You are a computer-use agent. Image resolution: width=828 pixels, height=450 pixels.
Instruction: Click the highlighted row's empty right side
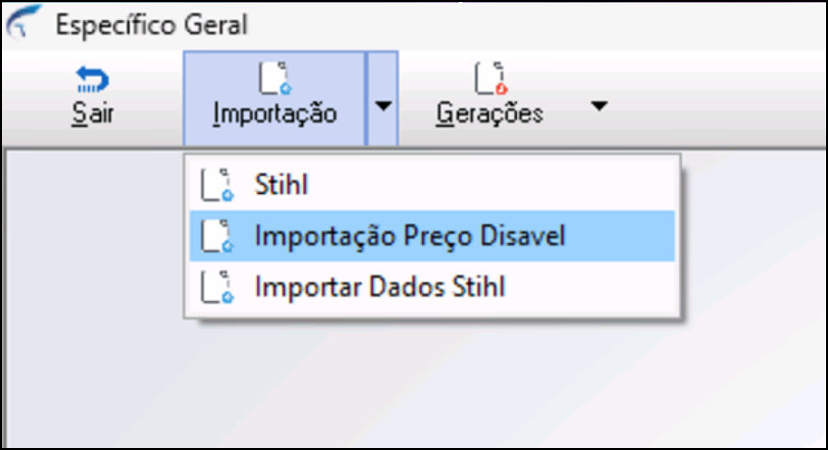(618, 236)
